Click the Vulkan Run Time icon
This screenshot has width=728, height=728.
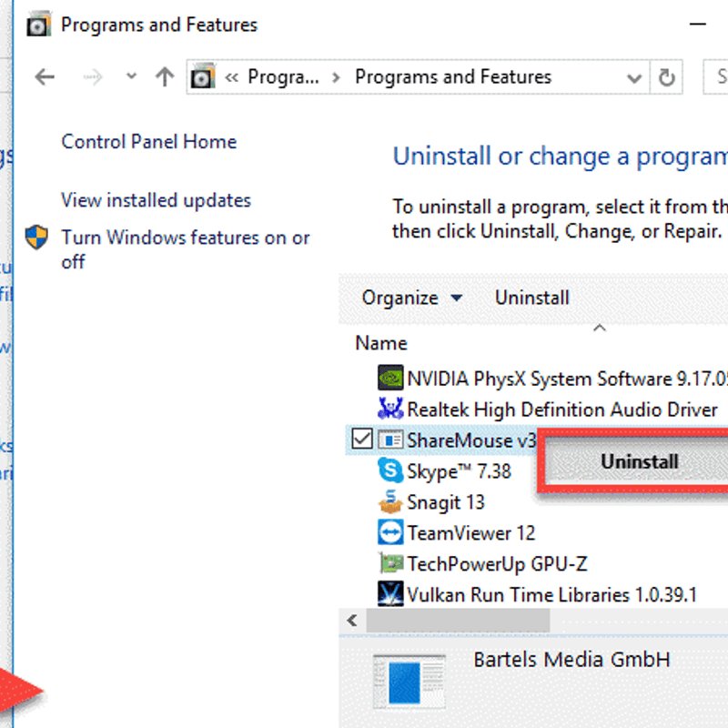click(x=390, y=594)
